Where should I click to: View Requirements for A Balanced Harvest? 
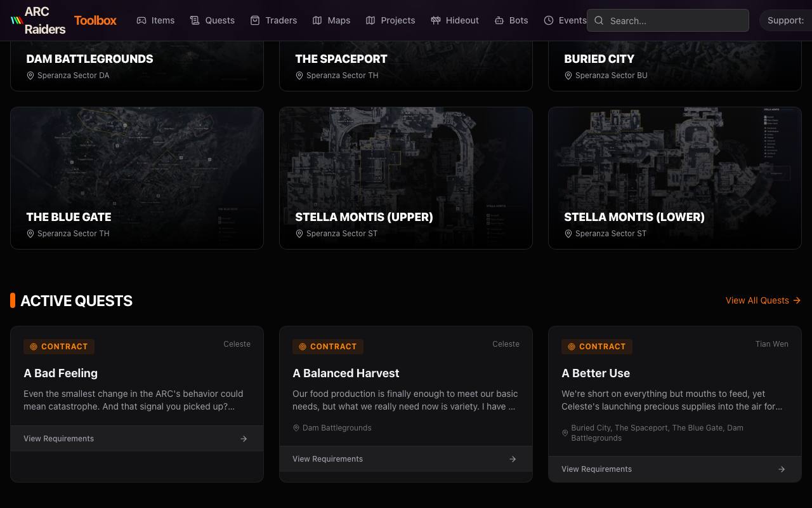tap(406, 459)
